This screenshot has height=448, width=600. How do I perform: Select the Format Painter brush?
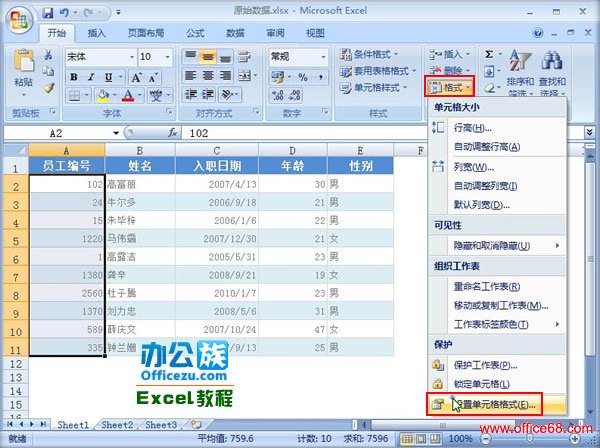[x=48, y=88]
